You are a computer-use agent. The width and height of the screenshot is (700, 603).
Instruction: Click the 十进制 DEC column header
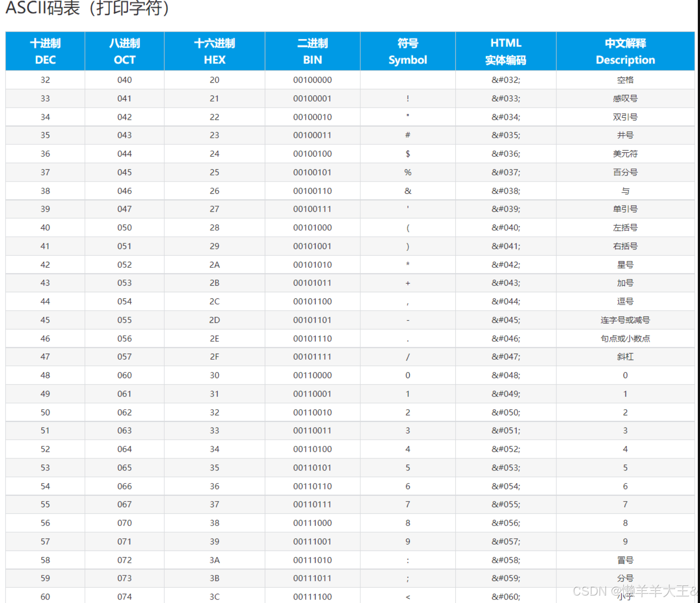point(45,51)
